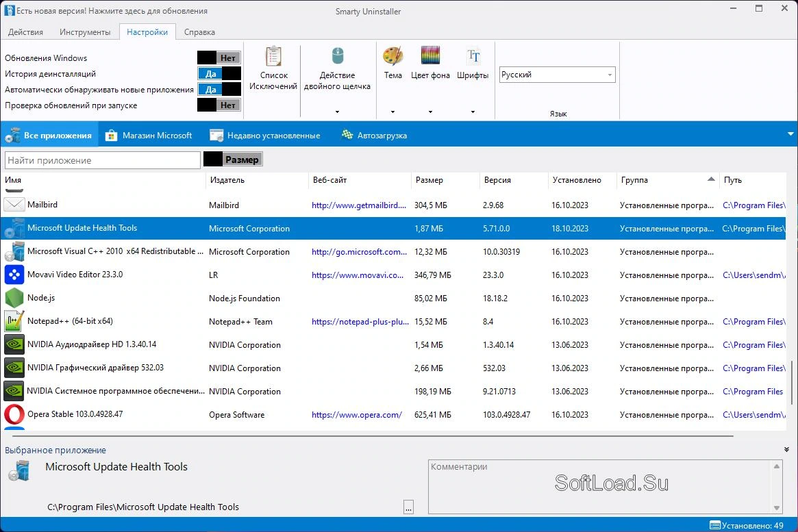This screenshot has height=532, width=798.
Task: Switch to Автозагрузка tab
Action: point(375,136)
